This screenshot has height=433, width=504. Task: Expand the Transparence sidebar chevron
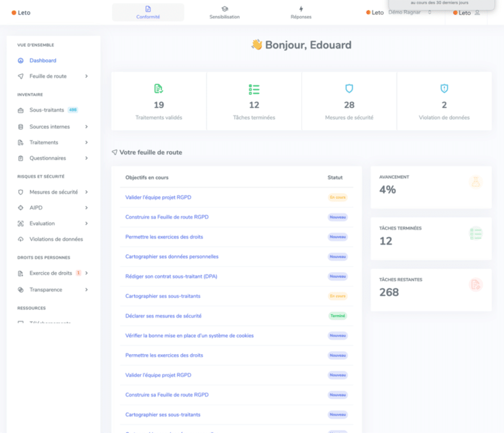point(86,290)
